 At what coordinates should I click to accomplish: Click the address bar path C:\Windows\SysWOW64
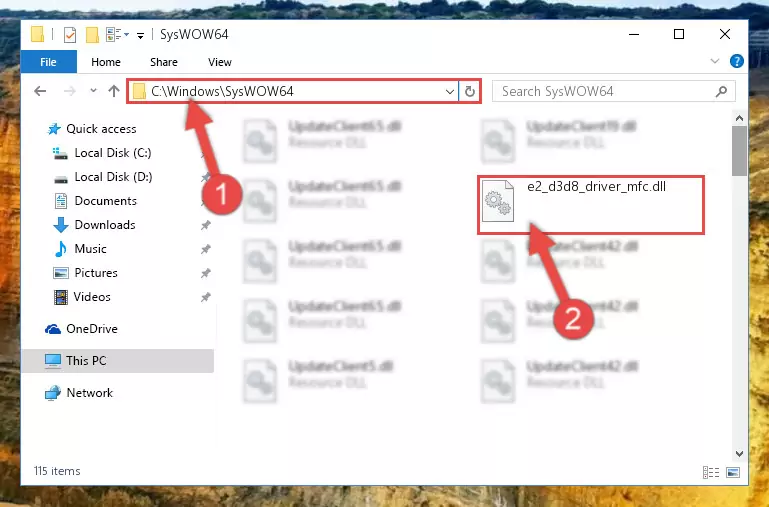pyautogui.click(x=222, y=91)
